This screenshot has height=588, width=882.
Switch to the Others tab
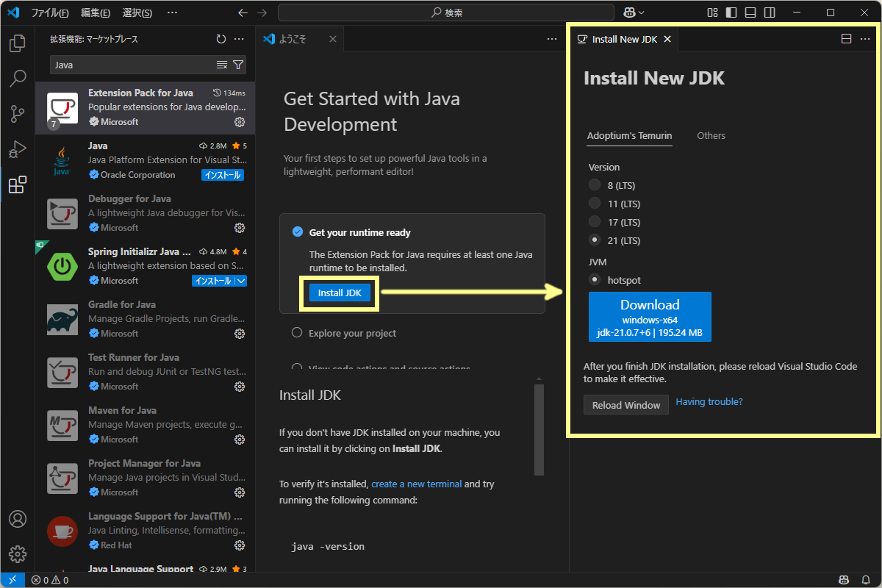[711, 135]
